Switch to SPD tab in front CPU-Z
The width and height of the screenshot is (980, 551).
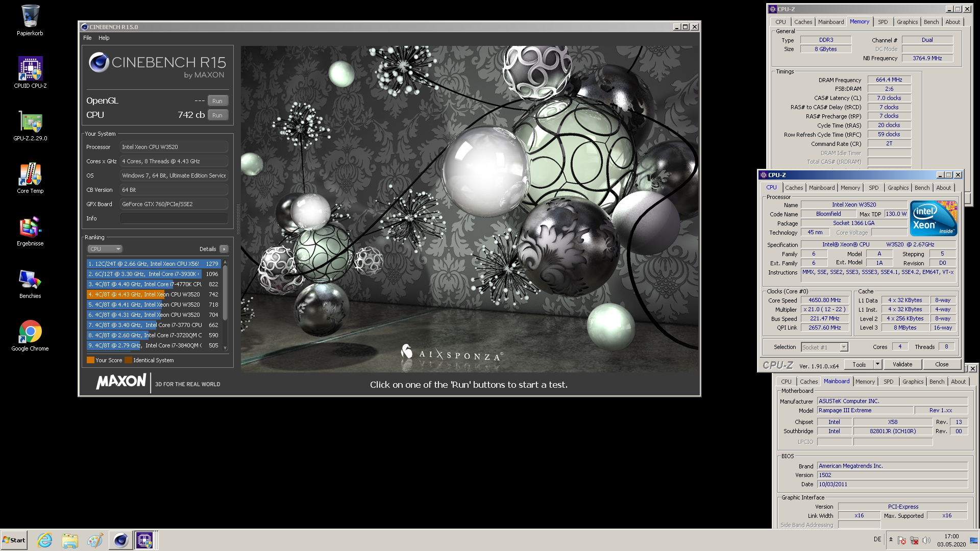coord(874,188)
